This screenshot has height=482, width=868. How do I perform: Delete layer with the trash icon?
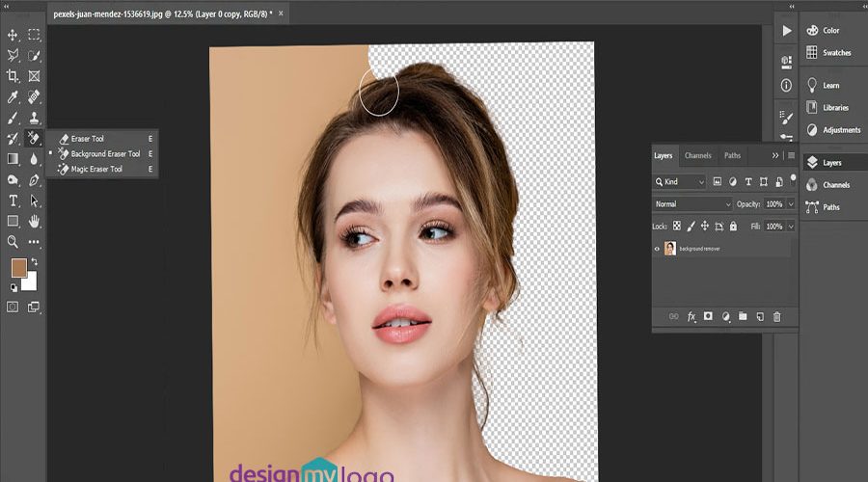click(776, 316)
